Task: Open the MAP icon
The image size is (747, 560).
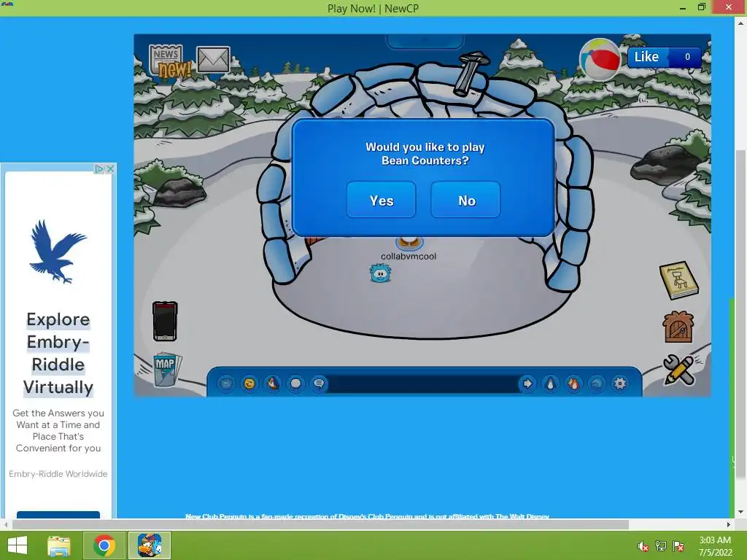Action: tap(166, 369)
